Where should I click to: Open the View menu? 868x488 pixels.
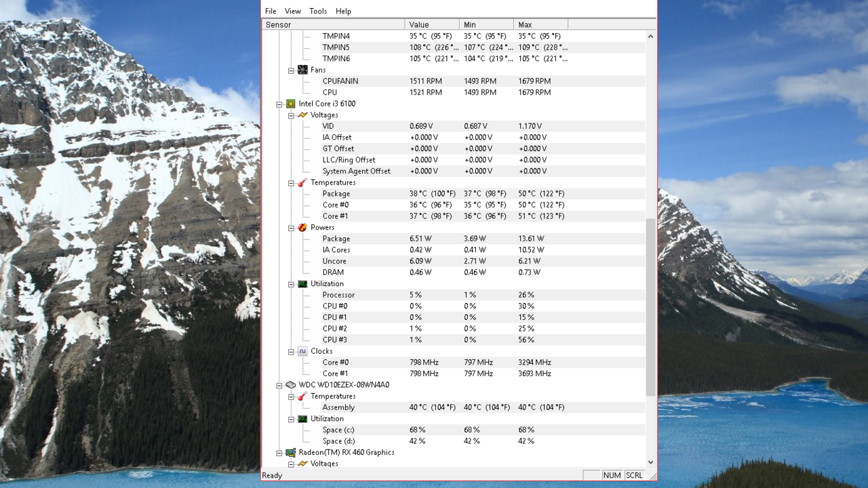point(293,11)
